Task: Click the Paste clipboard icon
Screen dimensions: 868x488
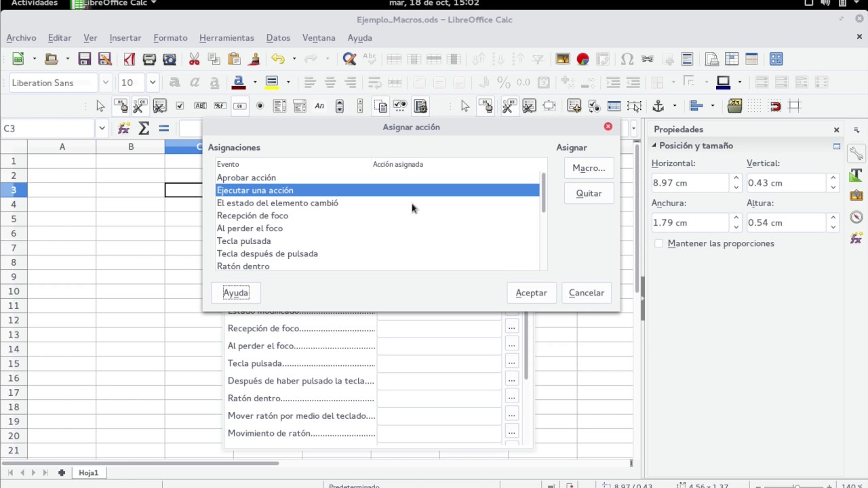Action: click(235, 59)
